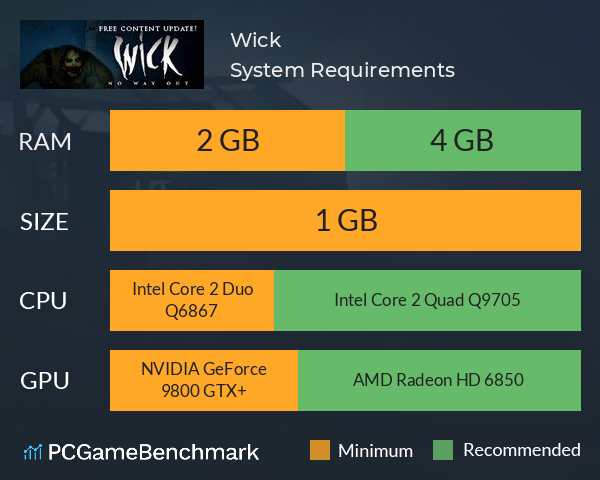The height and width of the screenshot is (480, 600).
Task: Click the Recommended legend label
Action: [x=522, y=450]
